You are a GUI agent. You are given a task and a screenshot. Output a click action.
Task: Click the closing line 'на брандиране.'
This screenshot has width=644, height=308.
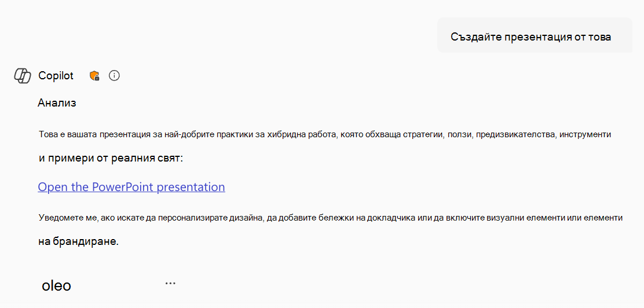click(78, 241)
